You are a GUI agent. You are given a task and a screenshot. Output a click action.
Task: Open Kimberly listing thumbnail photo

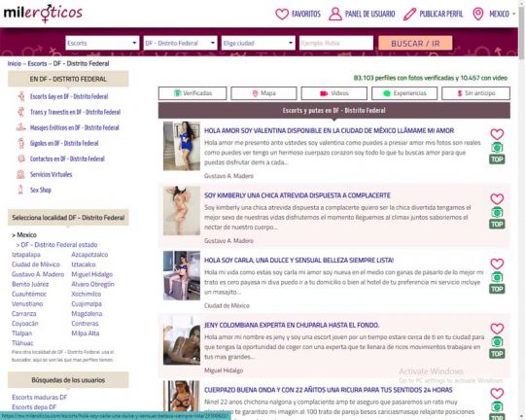182,211
